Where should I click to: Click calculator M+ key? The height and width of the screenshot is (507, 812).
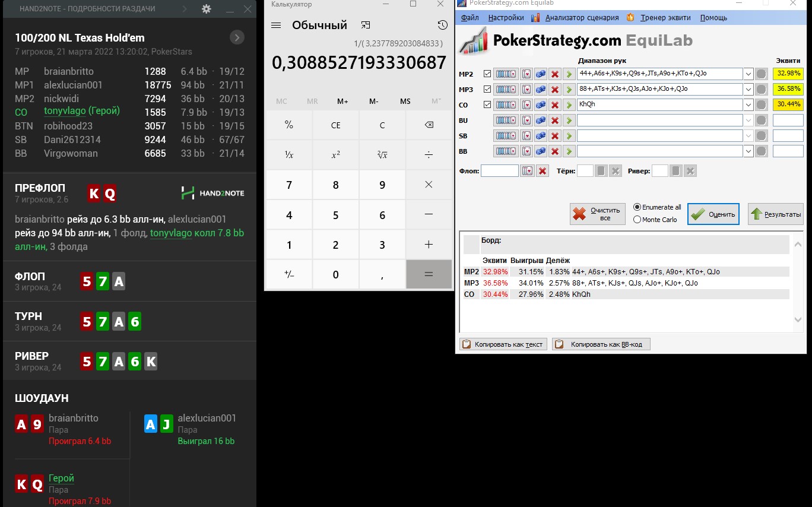tap(342, 102)
